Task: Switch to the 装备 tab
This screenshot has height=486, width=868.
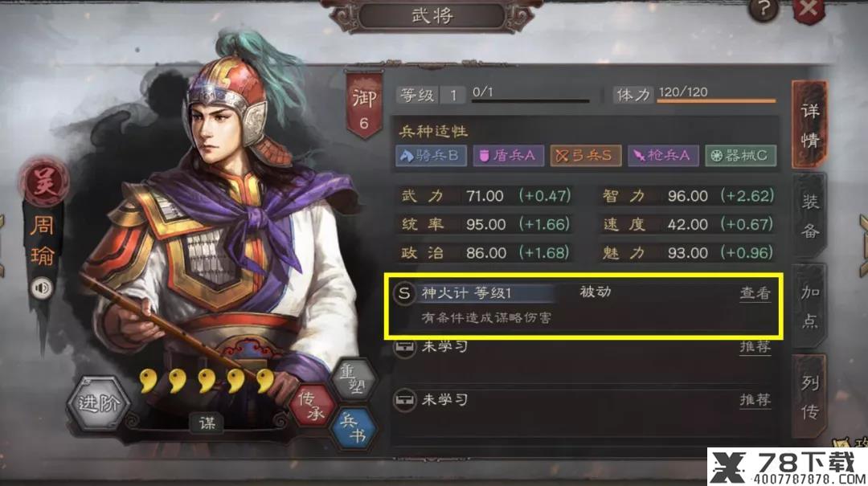Action: 810,216
